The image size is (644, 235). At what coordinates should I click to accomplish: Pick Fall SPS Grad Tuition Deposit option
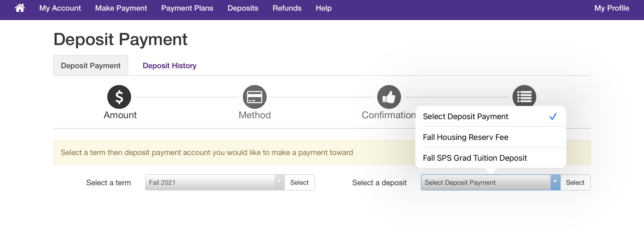(475, 158)
